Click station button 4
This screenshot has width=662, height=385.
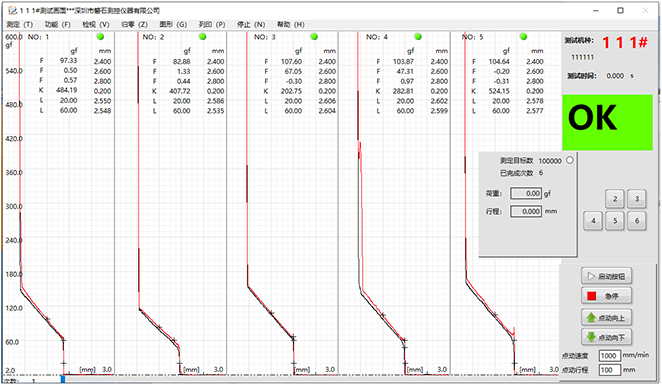click(x=593, y=220)
